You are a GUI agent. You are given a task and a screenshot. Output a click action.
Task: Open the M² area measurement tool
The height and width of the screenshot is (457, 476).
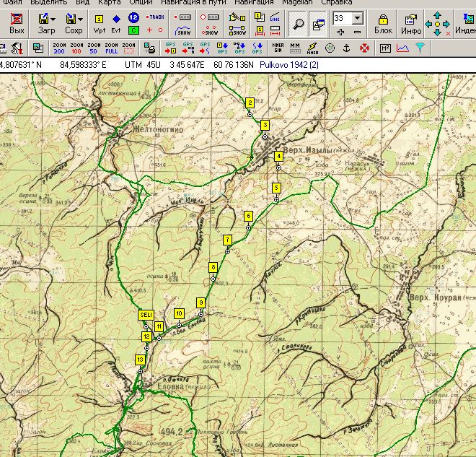384,48
